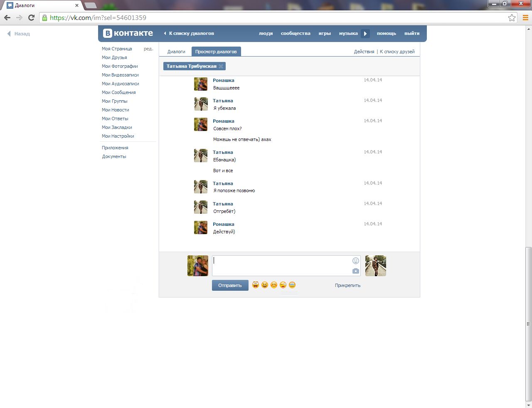The height and width of the screenshot is (408, 532).
Task: Open Мои Видеозаписи
Action: coord(120,75)
